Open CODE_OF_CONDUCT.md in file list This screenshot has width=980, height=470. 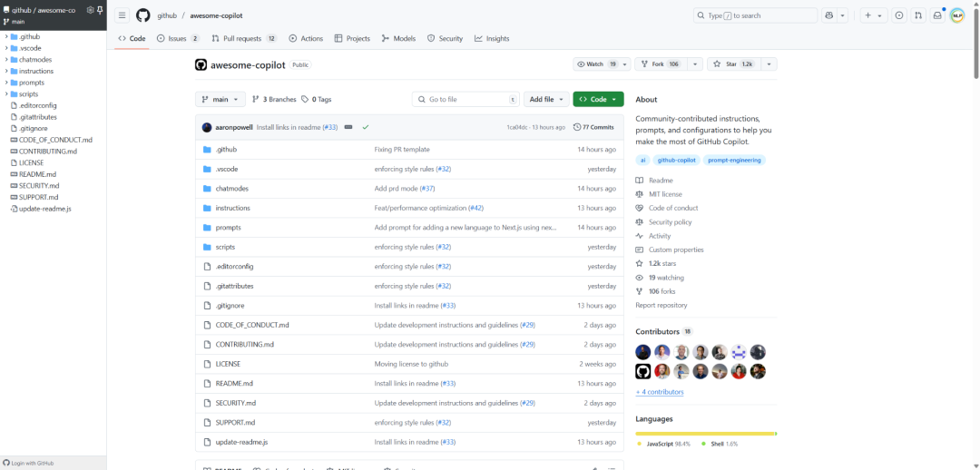252,325
